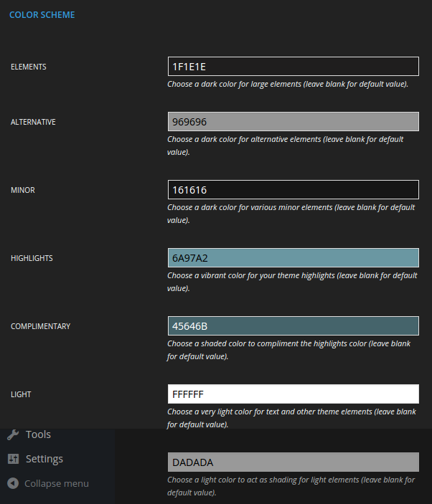Click the Collapse menu text

pyautogui.click(x=57, y=483)
